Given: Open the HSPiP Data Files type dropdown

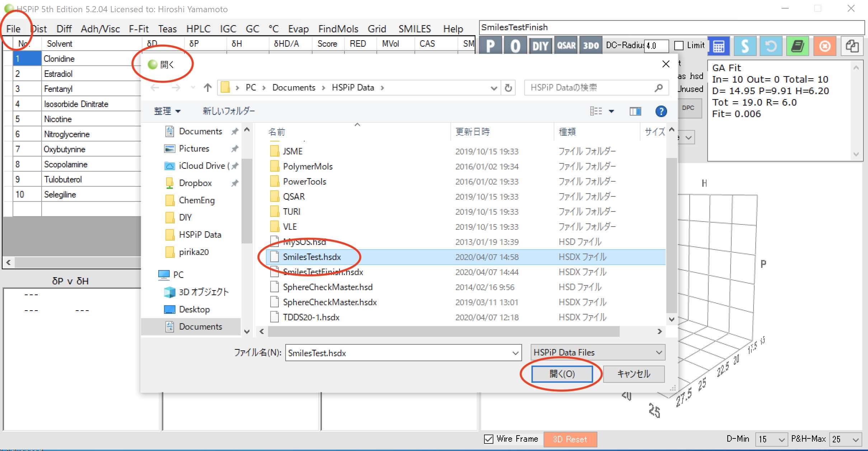Looking at the screenshot, I should click(x=597, y=353).
